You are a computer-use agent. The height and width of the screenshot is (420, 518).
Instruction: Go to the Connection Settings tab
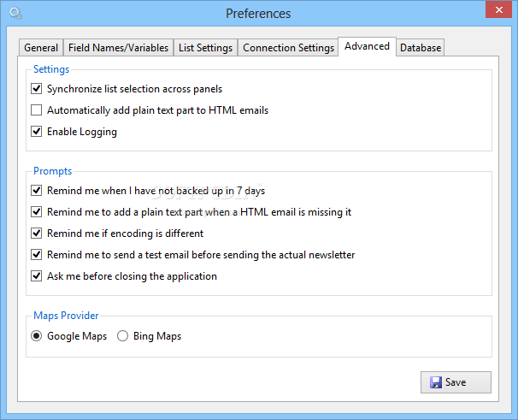point(288,48)
